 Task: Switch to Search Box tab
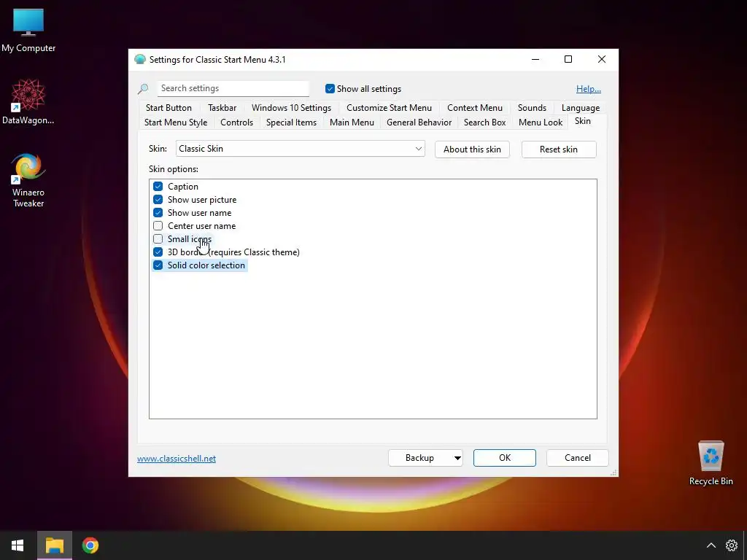(x=484, y=122)
